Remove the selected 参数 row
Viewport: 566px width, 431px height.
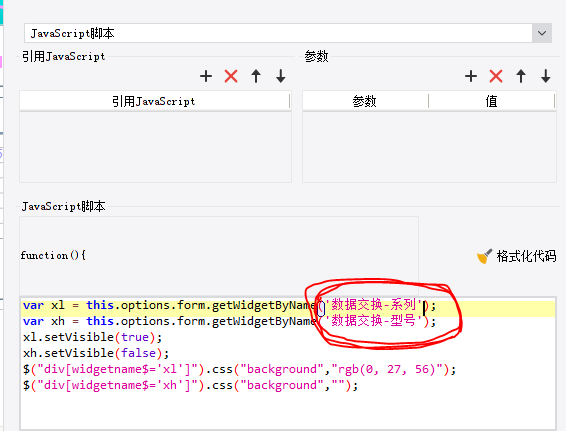pos(496,76)
